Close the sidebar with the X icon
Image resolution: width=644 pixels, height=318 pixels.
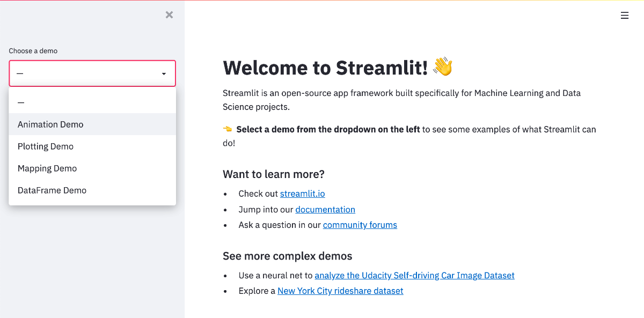(x=169, y=15)
